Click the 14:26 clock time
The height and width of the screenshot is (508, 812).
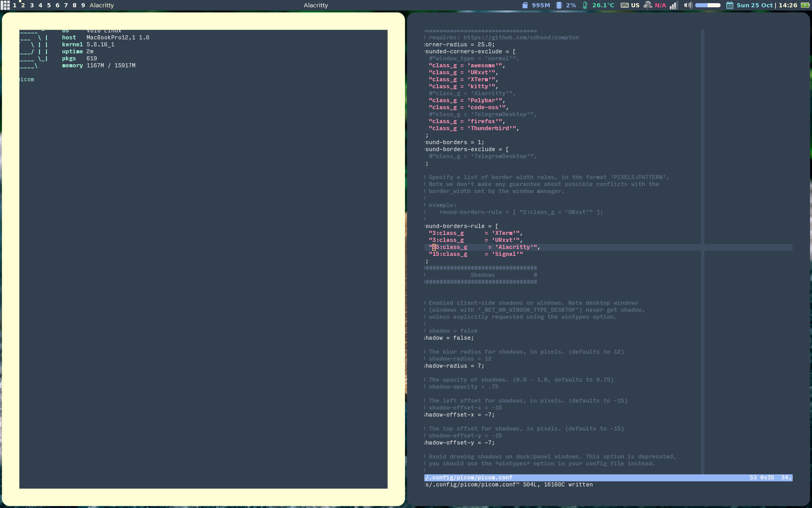[788, 5]
